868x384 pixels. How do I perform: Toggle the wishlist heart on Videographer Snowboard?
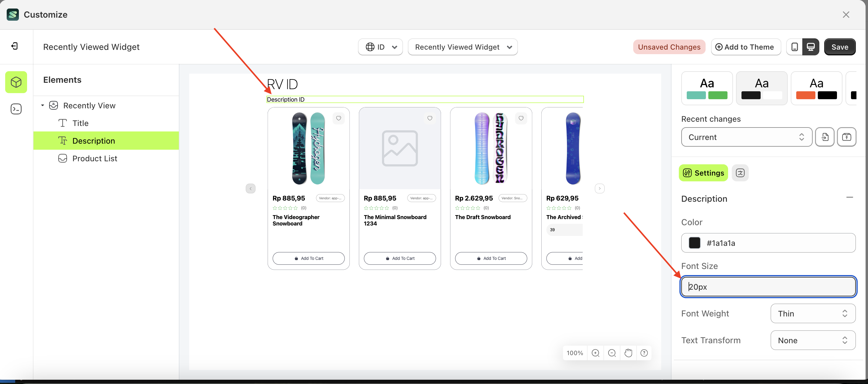tap(339, 118)
